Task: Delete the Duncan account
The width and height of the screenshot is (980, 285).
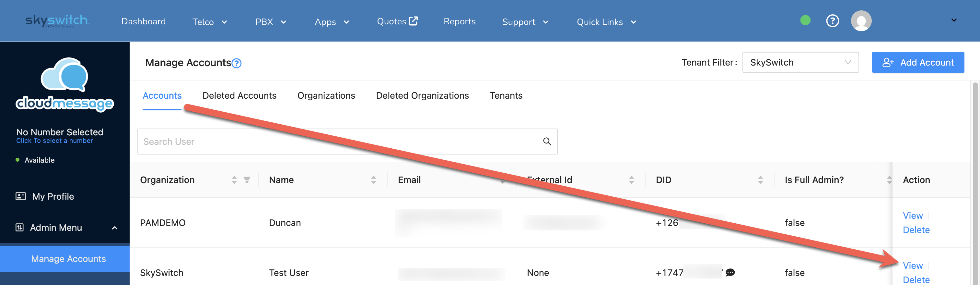Action: tap(916, 230)
